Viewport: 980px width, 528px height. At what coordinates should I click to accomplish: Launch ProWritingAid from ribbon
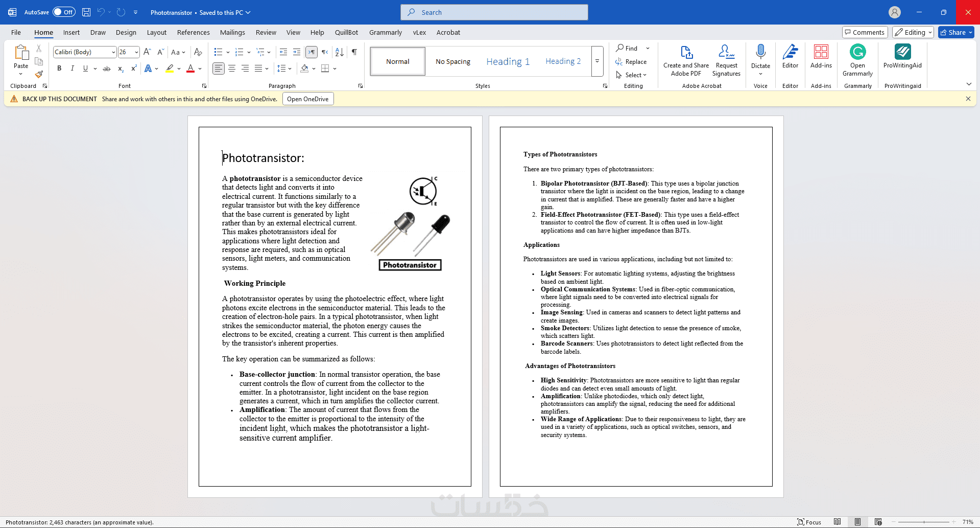(x=902, y=56)
